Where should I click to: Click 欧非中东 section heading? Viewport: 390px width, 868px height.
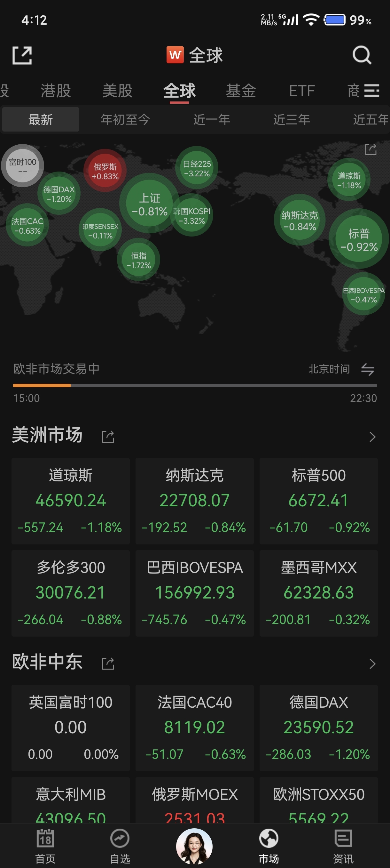[47, 662]
